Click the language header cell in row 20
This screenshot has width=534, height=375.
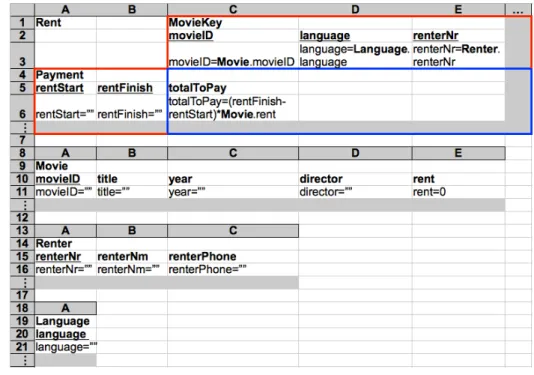pos(65,334)
